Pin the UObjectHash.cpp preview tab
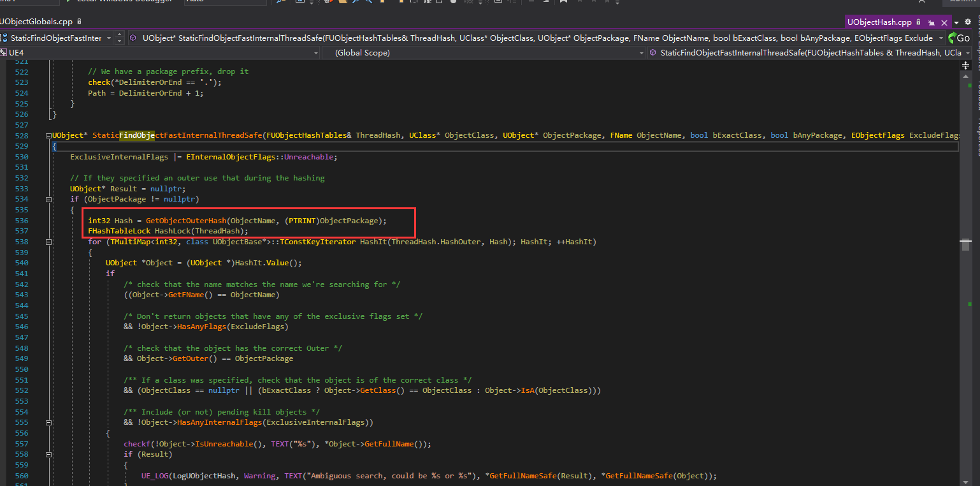 click(x=932, y=22)
